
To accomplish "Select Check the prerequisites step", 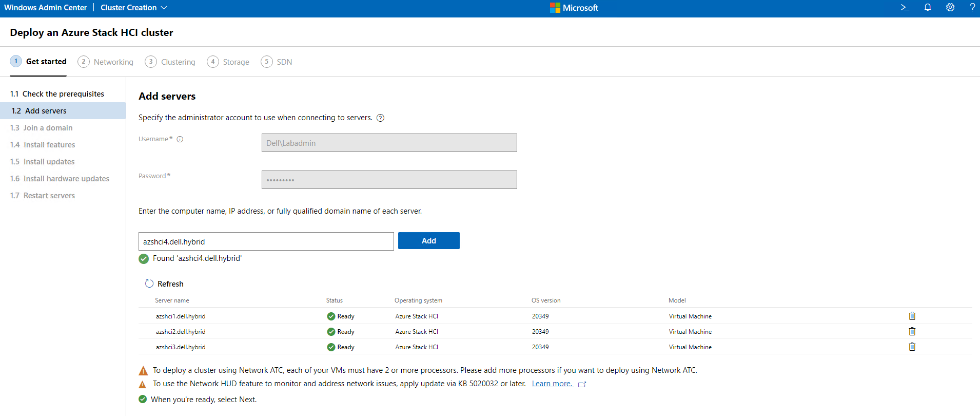I will pos(63,94).
